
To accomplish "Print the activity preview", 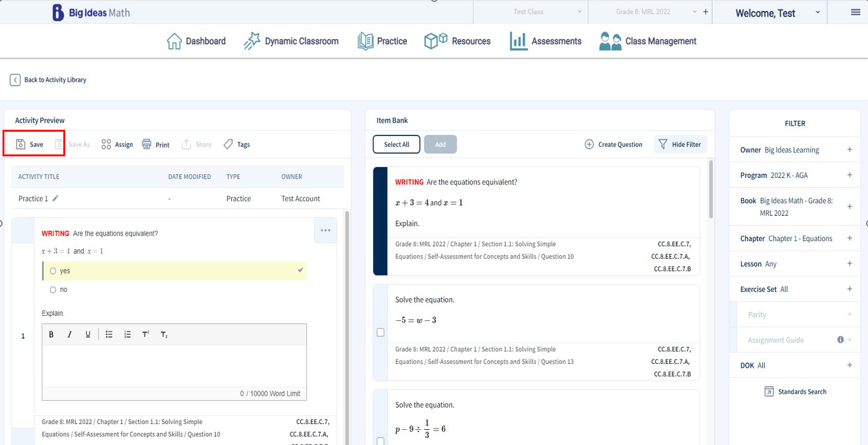I will [156, 144].
